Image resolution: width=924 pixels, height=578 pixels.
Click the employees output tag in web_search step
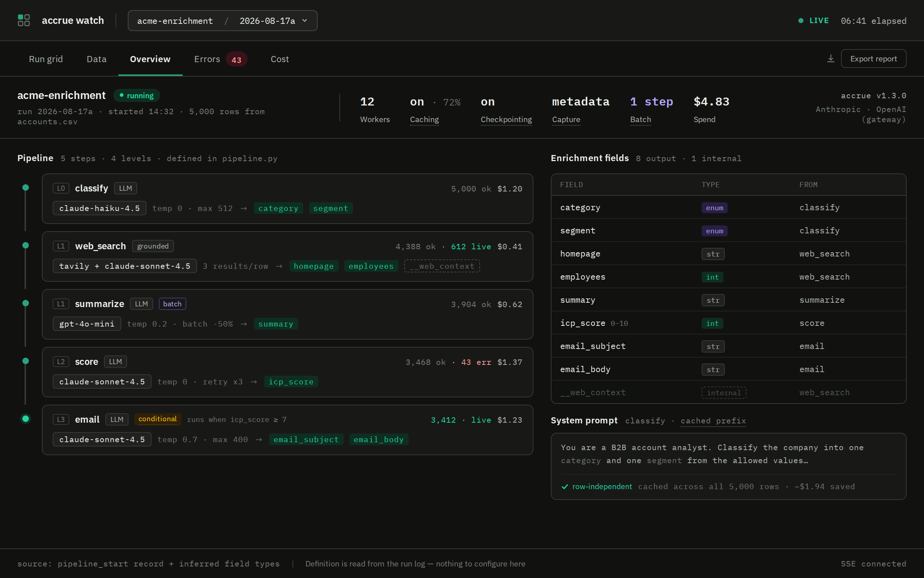371,266
